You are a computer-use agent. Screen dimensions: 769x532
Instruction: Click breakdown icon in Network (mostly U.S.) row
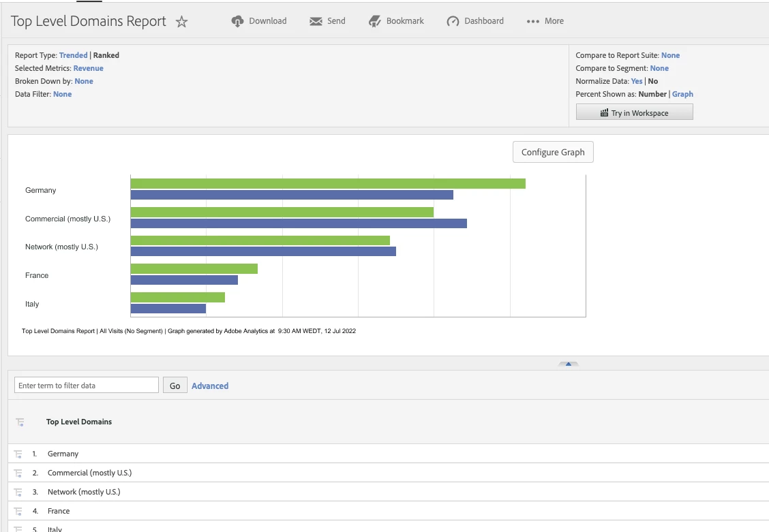click(18, 492)
